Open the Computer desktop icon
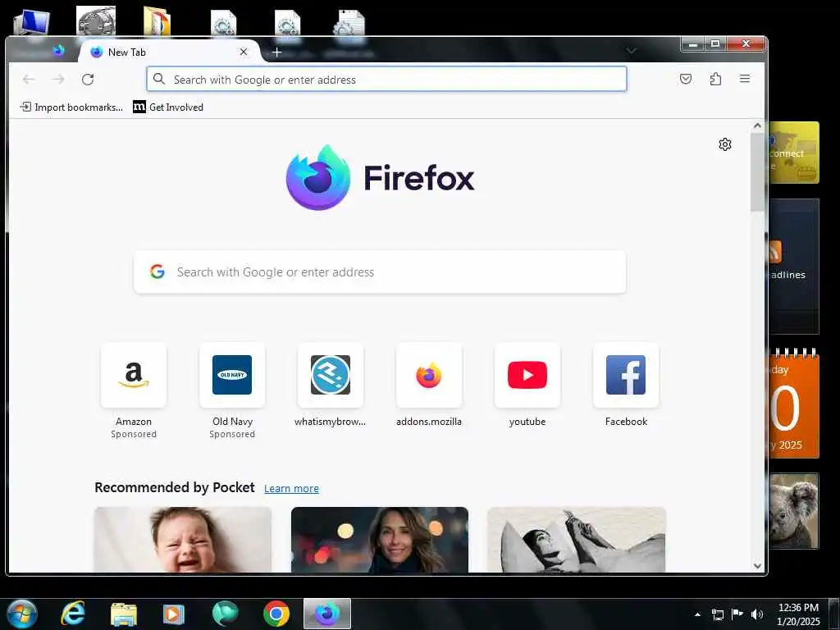The image size is (840, 630). [x=32, y=21]
